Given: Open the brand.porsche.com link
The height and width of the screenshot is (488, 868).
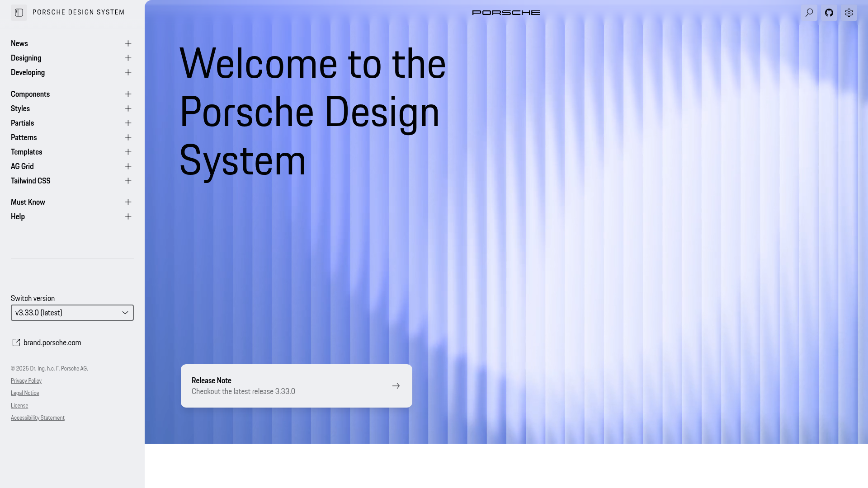Looking at the screenshot, I should tap(52, 343).
